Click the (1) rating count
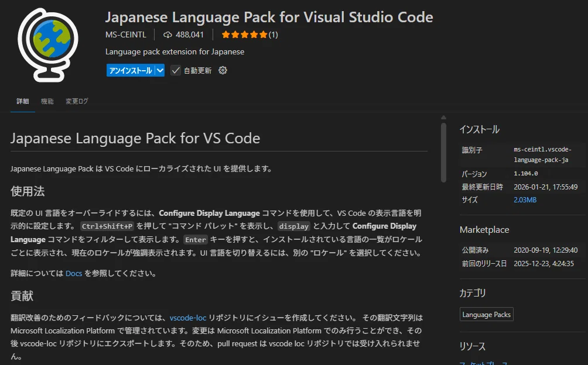The height and width of the screenshot is (365, 588). (x=274, y=35)
